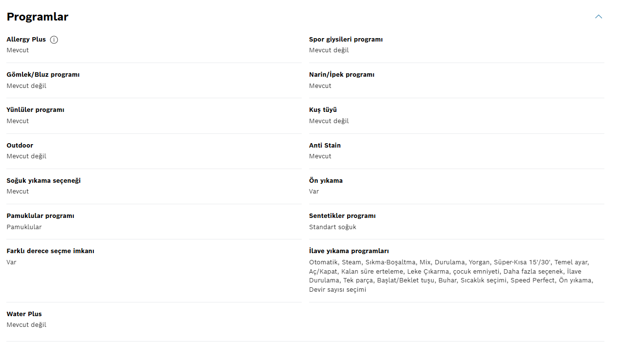Select the Farklı derece seçme imkanı label
This screenshot has height=344, width=644.
coord(50,251)
